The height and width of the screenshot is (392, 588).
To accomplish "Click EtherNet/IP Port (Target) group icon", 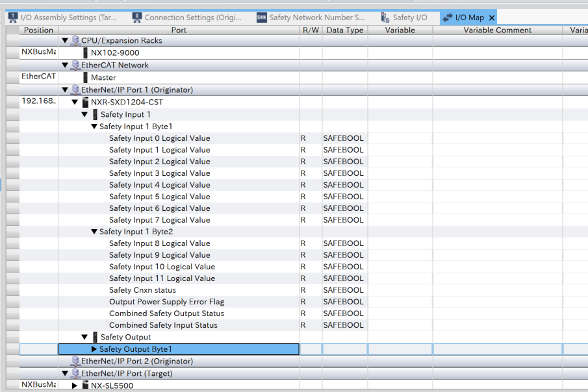I will point(75,373).
